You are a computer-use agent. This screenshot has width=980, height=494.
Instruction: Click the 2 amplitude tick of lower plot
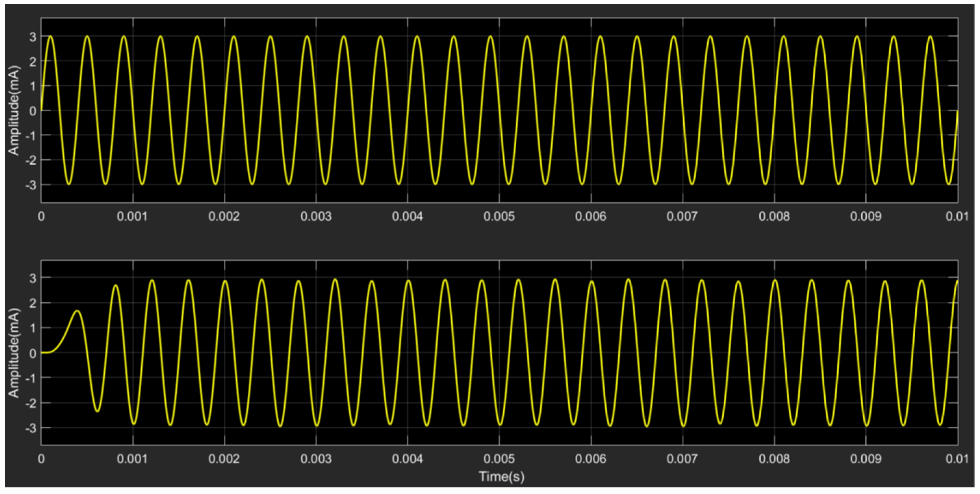point(33,303)
